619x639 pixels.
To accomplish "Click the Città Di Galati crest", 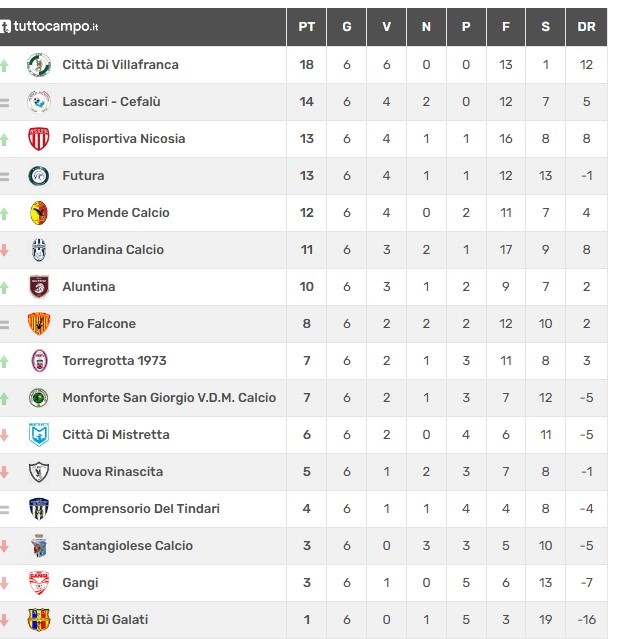I will (39, 619).
